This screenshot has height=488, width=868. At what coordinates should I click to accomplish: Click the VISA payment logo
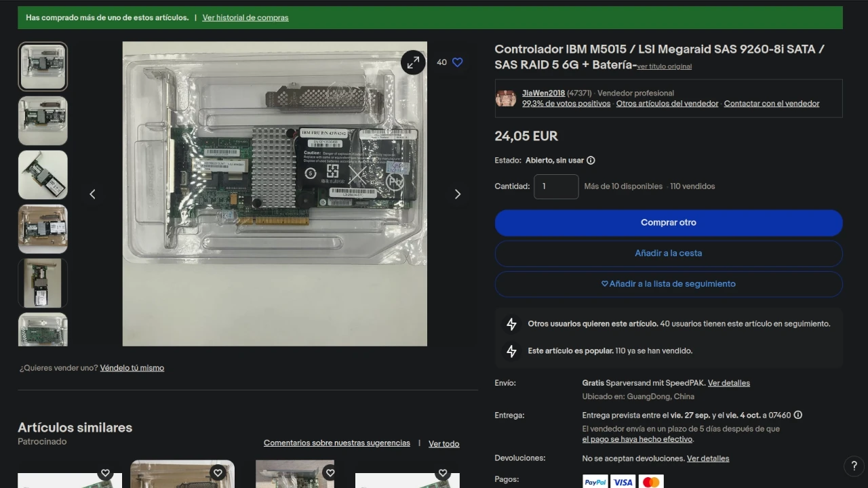[623, 482]
